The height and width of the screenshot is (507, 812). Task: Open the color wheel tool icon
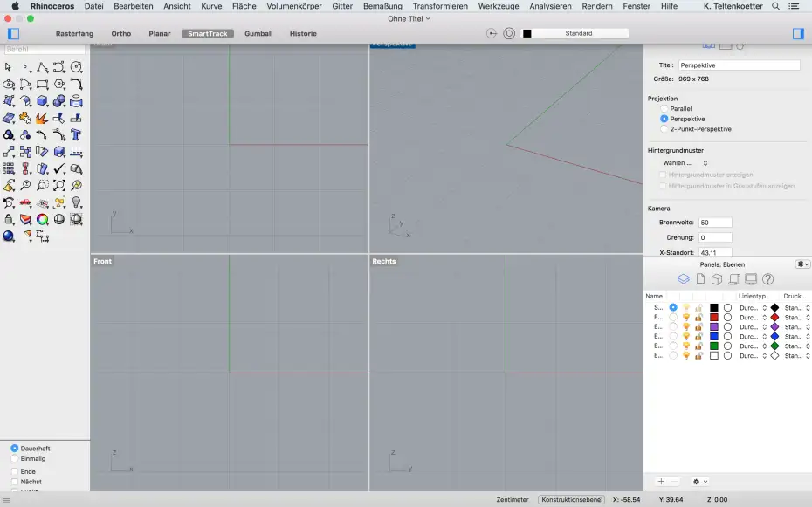(40, 218)
